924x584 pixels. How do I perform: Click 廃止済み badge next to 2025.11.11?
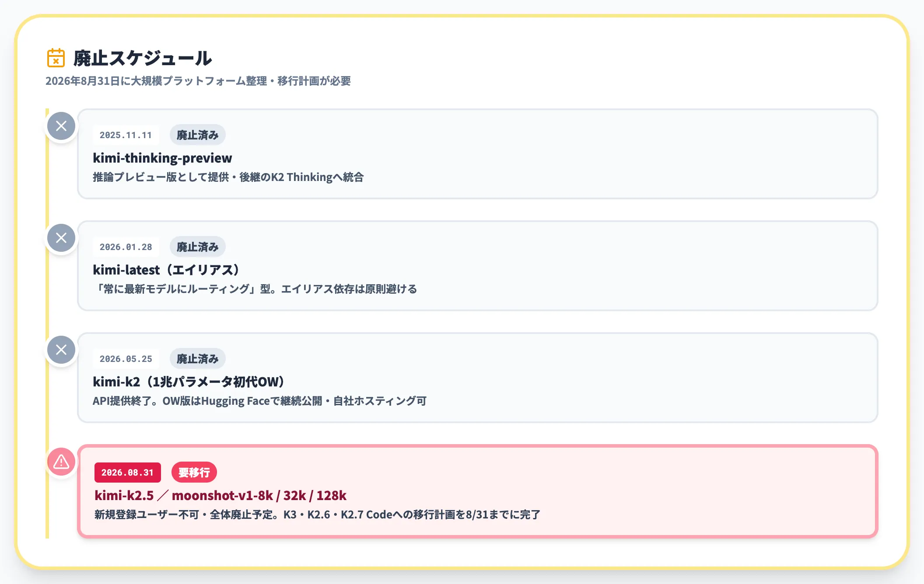(x=198, y=135)
